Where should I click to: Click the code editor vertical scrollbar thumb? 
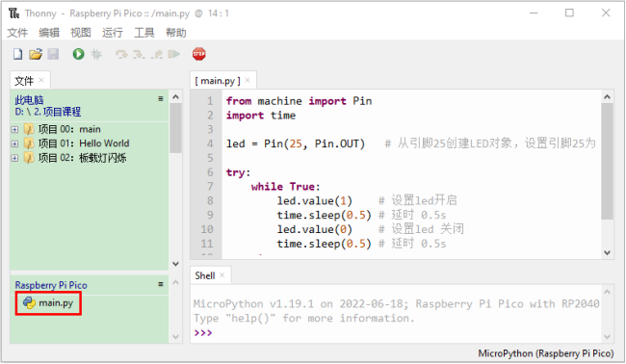(x=607, y=161)
